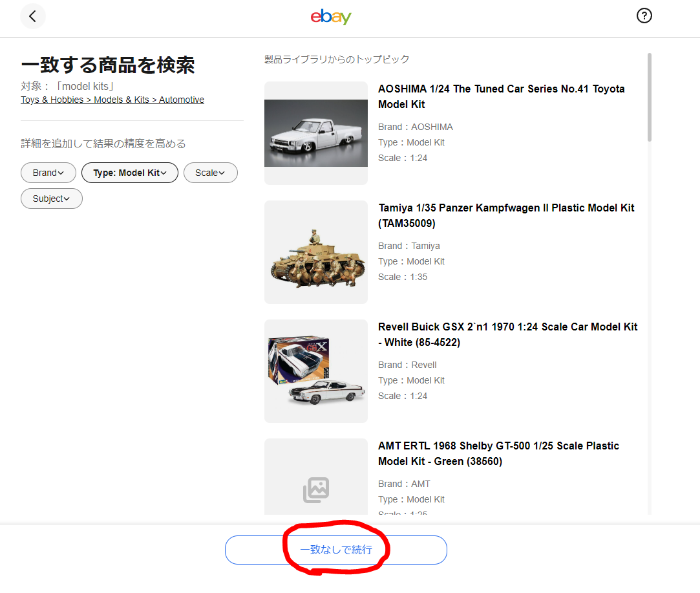Click the Type : Model Kit text under Tamiya
This screenshot has height=593, width=700.
point(411,262)
